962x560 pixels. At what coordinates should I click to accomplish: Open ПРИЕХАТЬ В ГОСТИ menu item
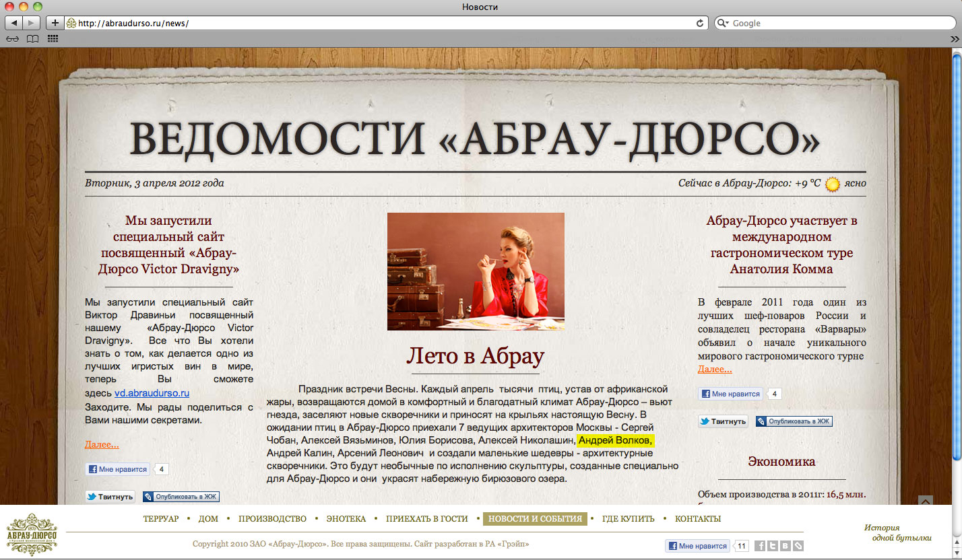(x=426, y=519)
